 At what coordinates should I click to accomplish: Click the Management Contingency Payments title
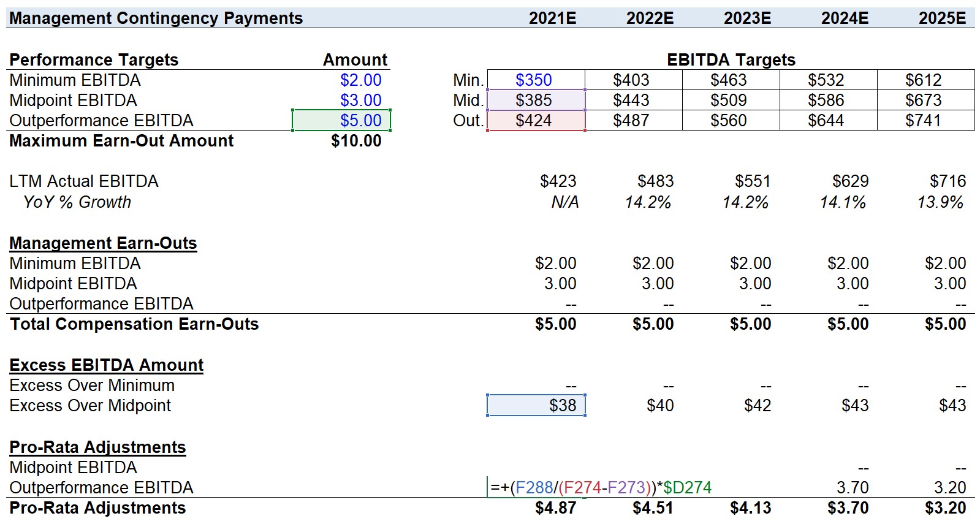click(156, 18)
